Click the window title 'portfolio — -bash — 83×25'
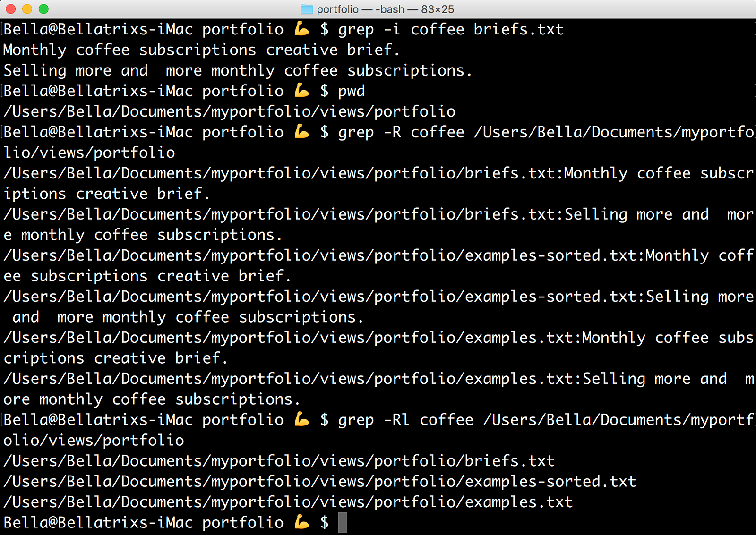 tap(385, 9)
